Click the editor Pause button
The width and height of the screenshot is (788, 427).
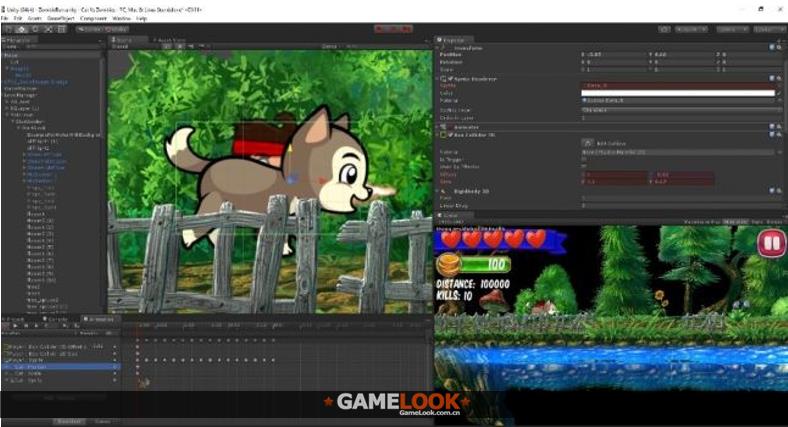[393, 29]
